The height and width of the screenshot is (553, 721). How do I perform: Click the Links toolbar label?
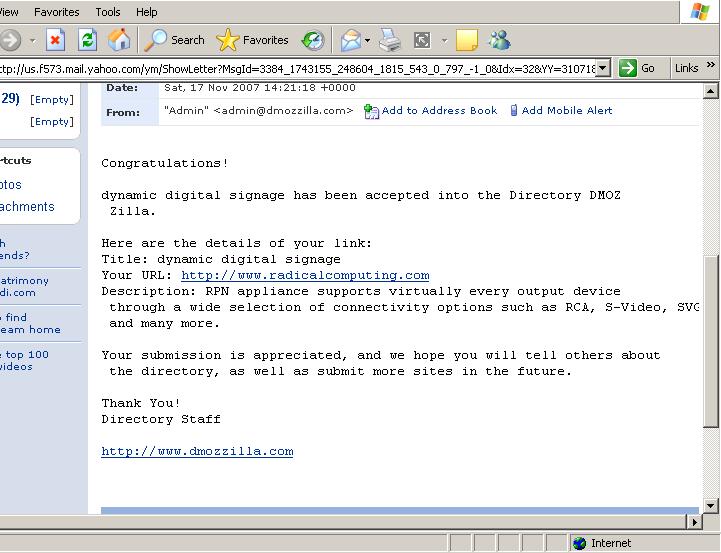click(687, 68)
